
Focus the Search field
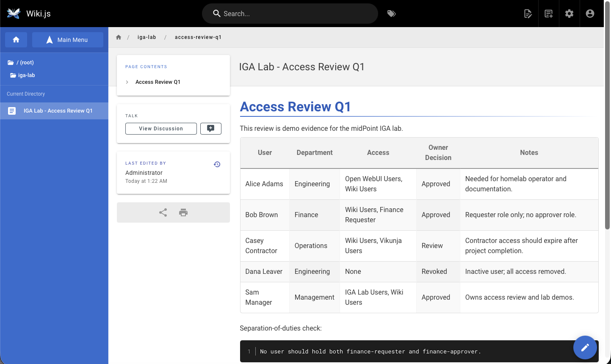(290, 14)
